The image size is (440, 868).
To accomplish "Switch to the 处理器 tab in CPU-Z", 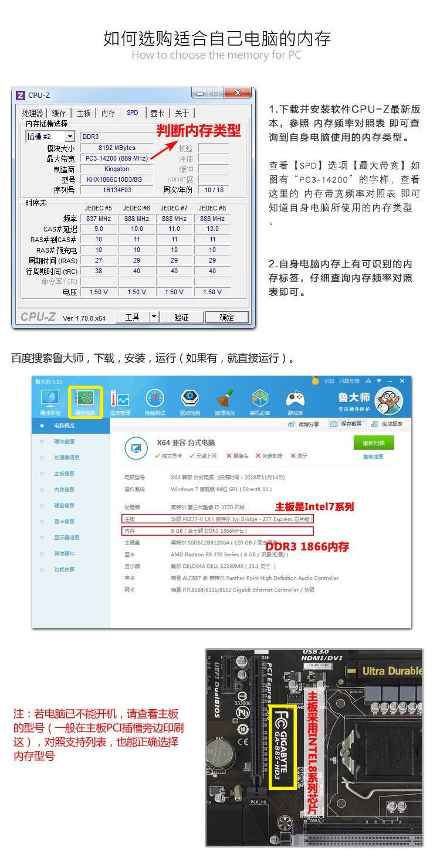I will [33, 113].
